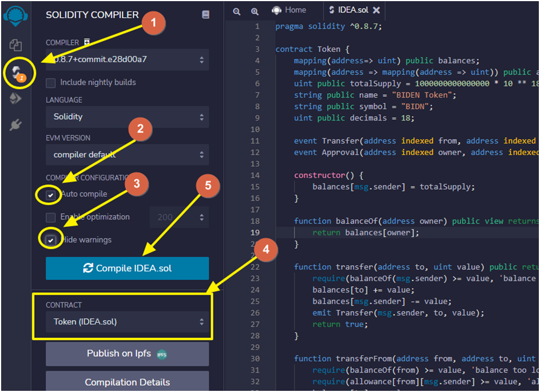Click 'balances[to] += value;' line
This screenshot has height=392, width=540.
click(363, 290)
